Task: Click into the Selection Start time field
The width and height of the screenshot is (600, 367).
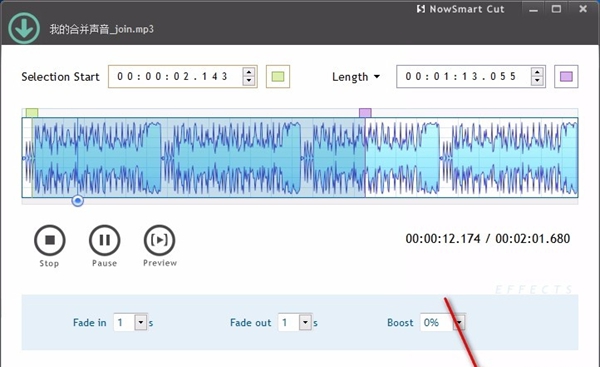Action: (175, 77)
